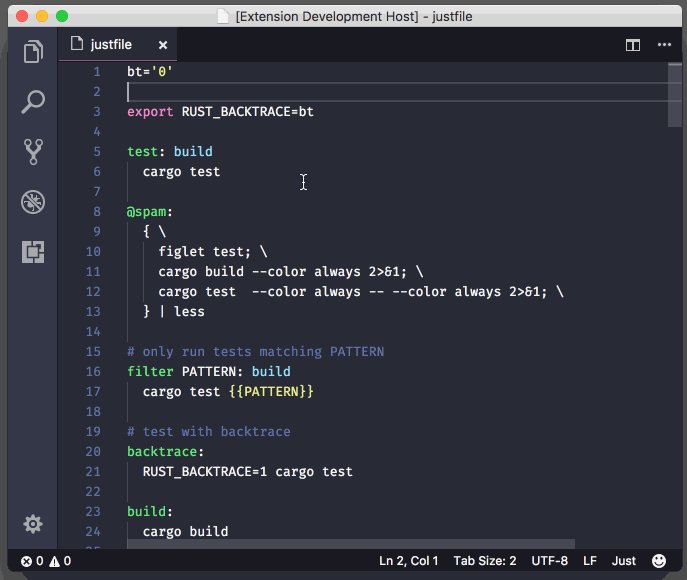Click "cargo build" on line 24
This screenshot has height=580, width=687.
coord(185,531)
